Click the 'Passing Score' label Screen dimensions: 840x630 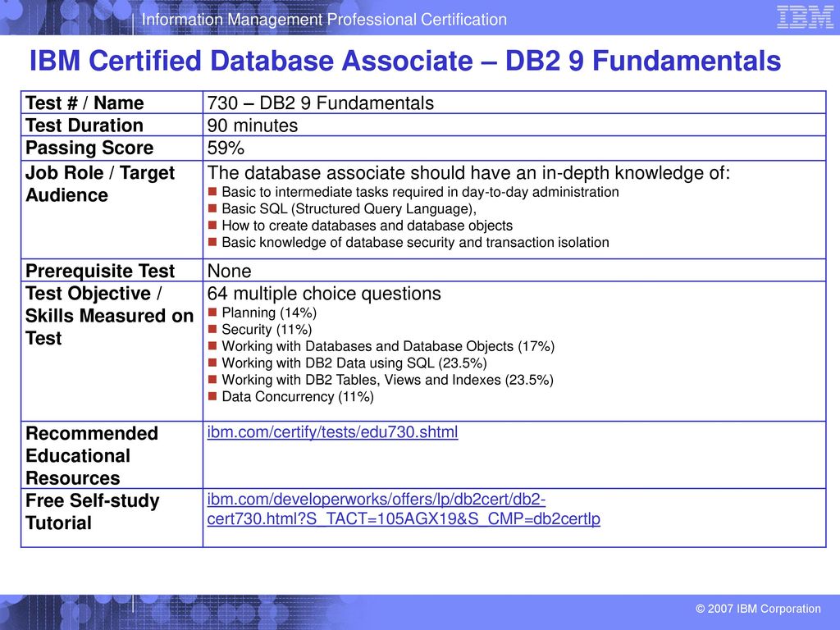point(89,148)
